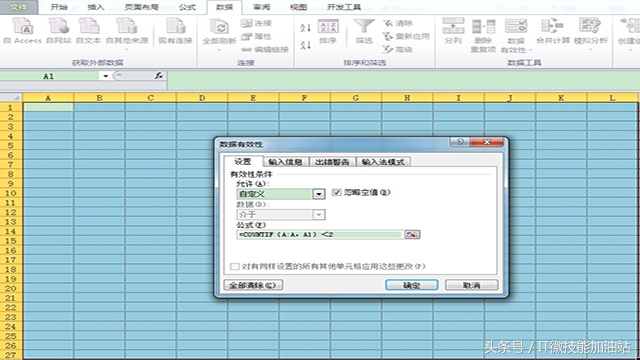Open the What-If Analysis (模拟分析) menu

[x=590, y=34]
